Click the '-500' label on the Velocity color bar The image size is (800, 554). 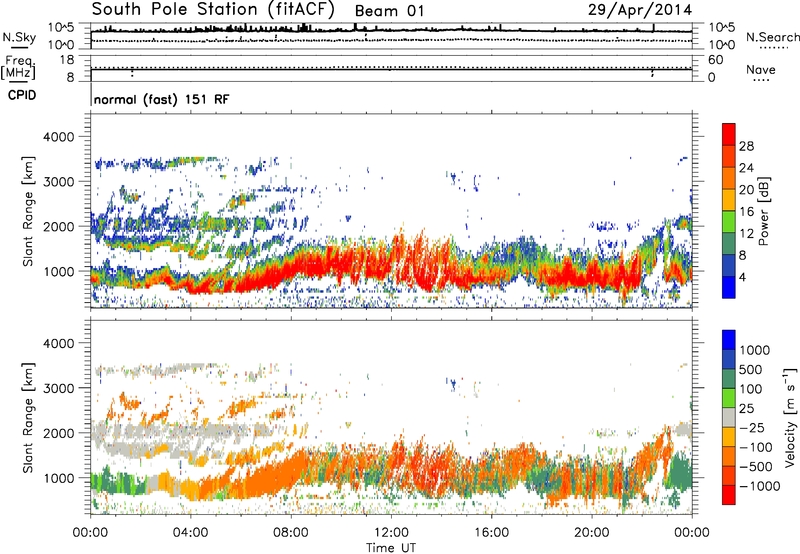click(756, 467)
